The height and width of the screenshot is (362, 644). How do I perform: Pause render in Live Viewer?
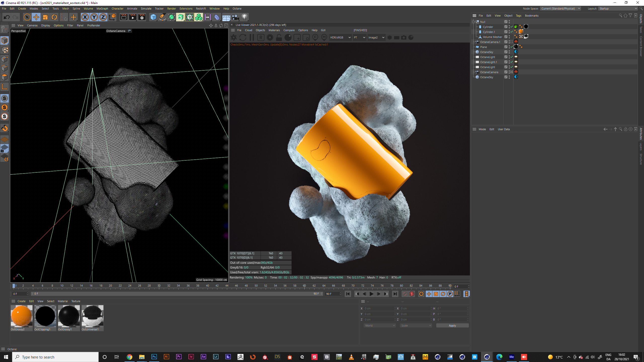252,37
